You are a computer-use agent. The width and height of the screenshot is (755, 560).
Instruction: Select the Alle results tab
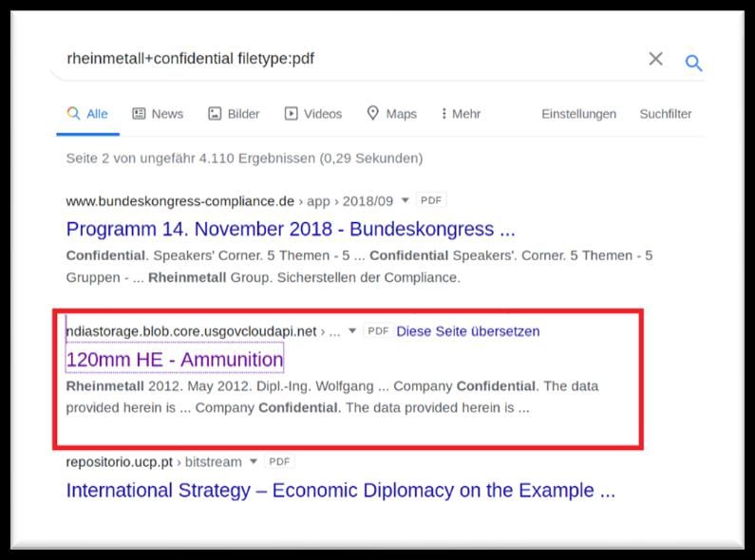point(87,114)
